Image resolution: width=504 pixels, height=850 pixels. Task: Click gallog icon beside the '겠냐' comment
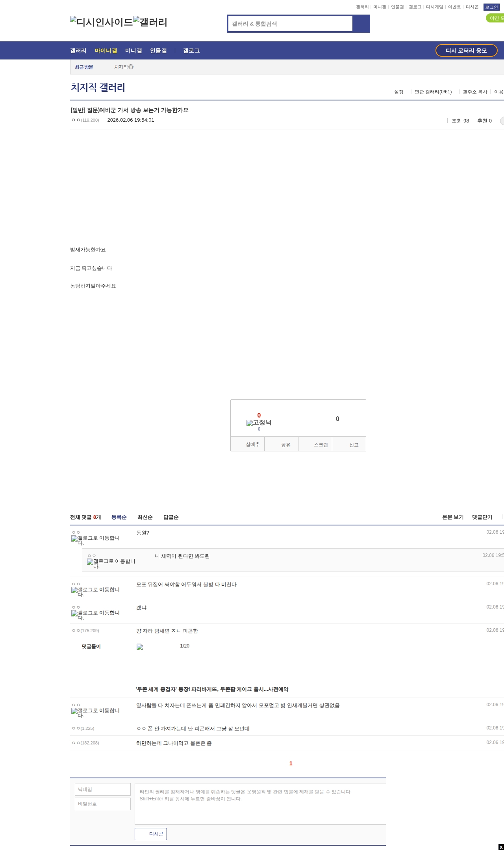tap(95, 615)
